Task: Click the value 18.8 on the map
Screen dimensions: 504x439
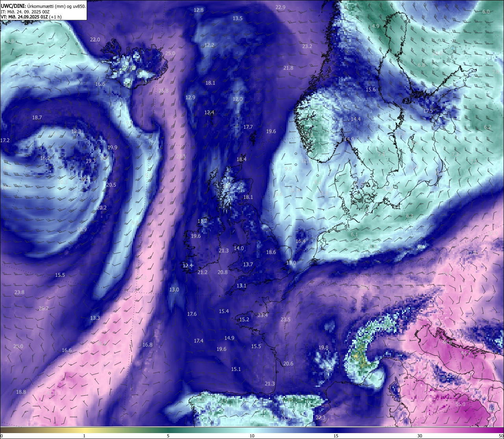Action: [x=21, y=392]
